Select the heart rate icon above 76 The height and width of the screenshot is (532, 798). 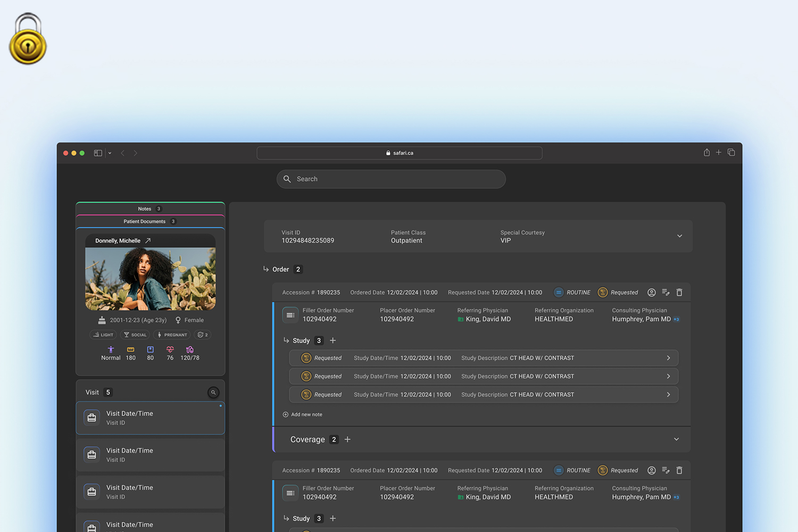[170, 350]
